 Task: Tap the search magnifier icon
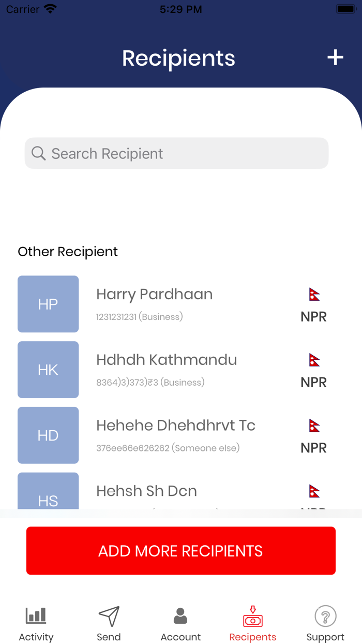[38, 153]
